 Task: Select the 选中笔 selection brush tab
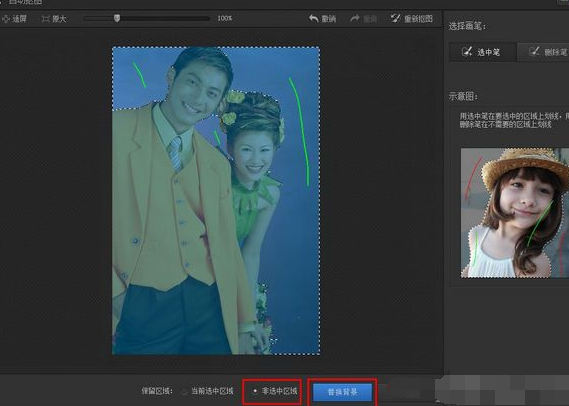483,52
